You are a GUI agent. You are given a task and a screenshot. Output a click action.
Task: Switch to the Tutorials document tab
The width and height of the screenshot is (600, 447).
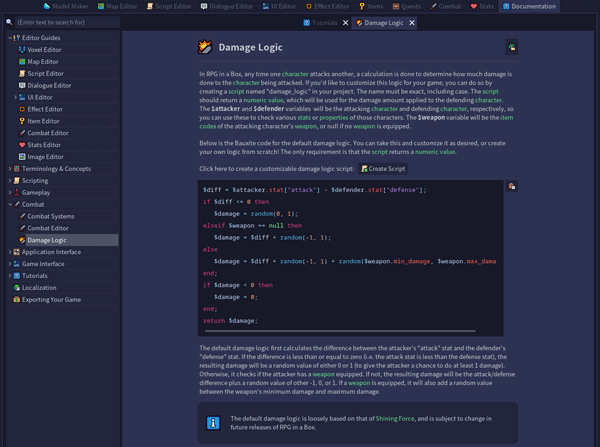(321, 21)
